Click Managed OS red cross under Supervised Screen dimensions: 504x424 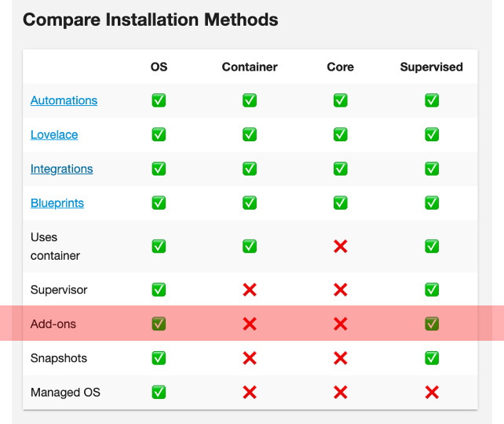pos(432,393)
